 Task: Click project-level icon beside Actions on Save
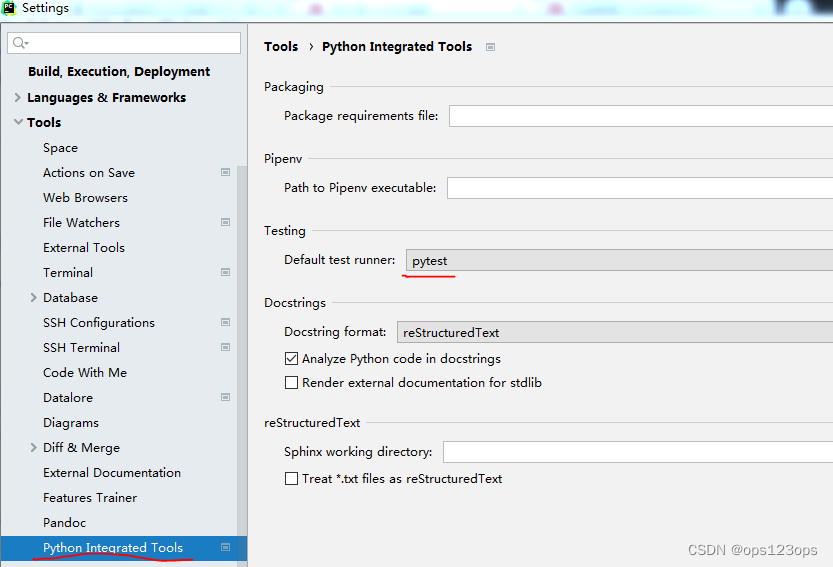(x=225, y=172)
